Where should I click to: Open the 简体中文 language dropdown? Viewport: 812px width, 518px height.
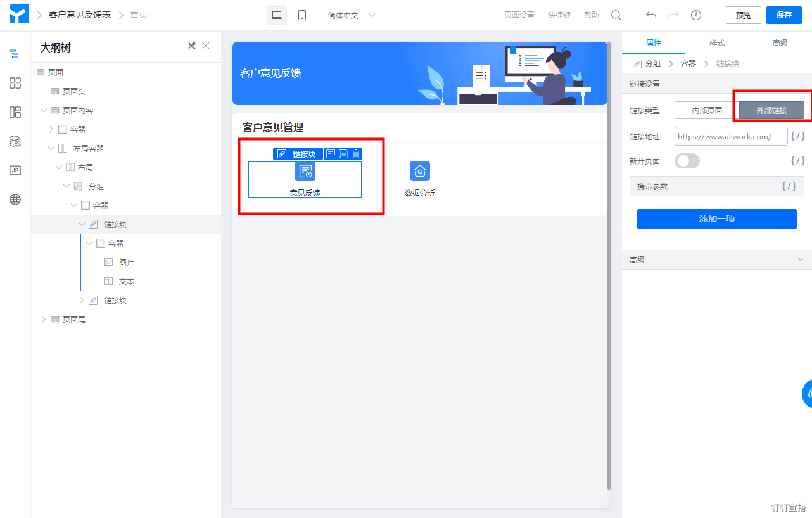[352, 15]
